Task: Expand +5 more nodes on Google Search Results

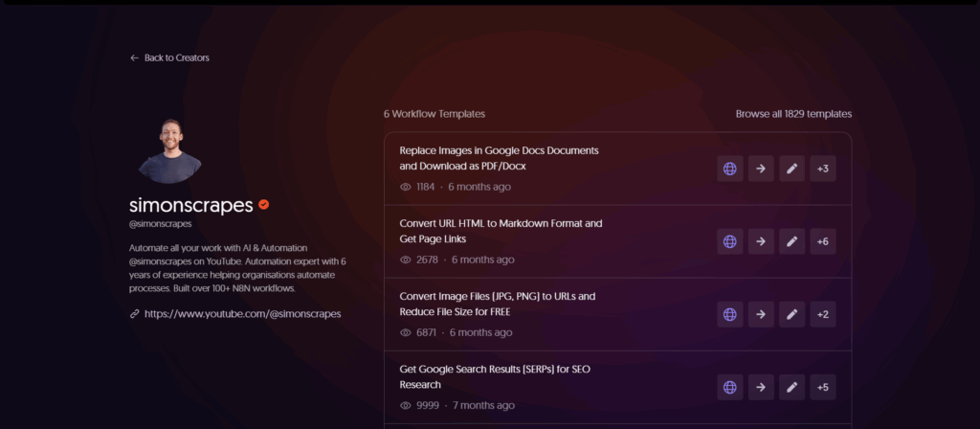Action: coord(822,387)
